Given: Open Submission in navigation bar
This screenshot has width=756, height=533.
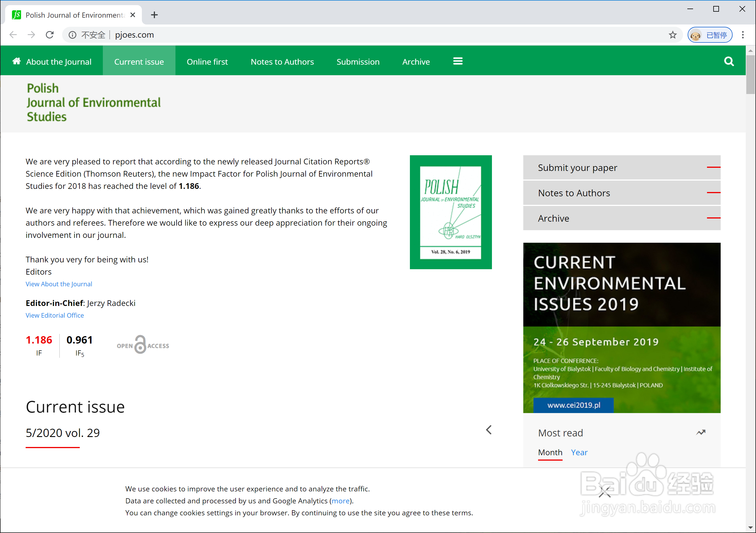Looking at the screenshot, I should (358, 62).
